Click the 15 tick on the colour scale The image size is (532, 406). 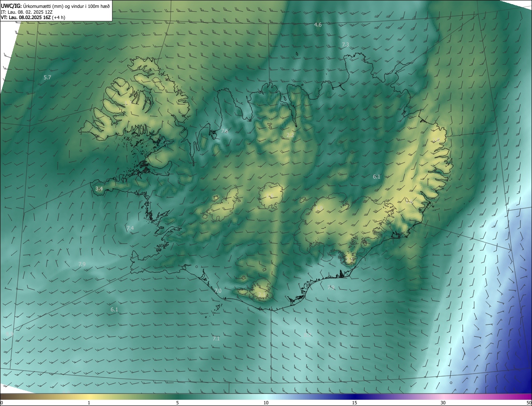(355, 403)
